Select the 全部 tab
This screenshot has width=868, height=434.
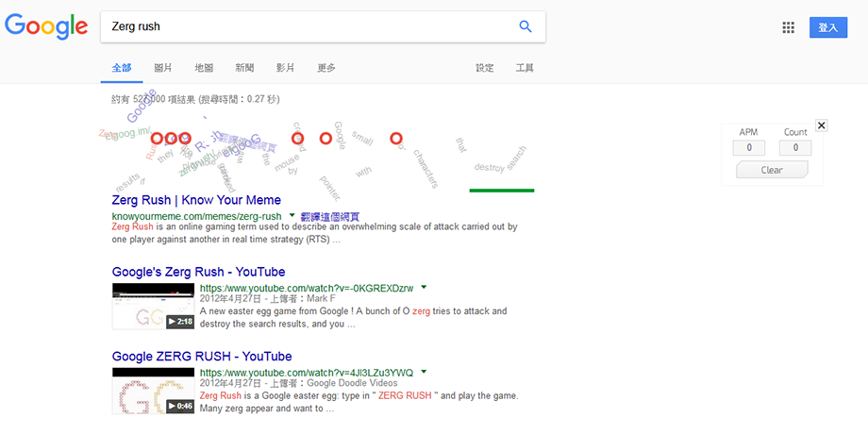click(x=122, y=68)
